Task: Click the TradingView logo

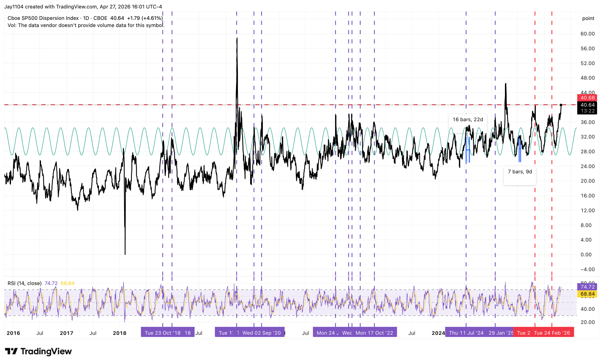Action: point(38,351)
